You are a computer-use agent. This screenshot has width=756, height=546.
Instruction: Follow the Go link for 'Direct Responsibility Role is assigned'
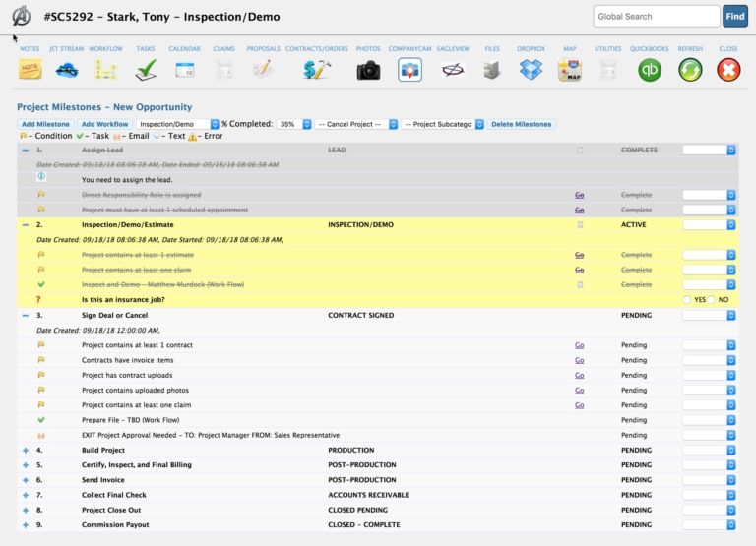[580, 195]
